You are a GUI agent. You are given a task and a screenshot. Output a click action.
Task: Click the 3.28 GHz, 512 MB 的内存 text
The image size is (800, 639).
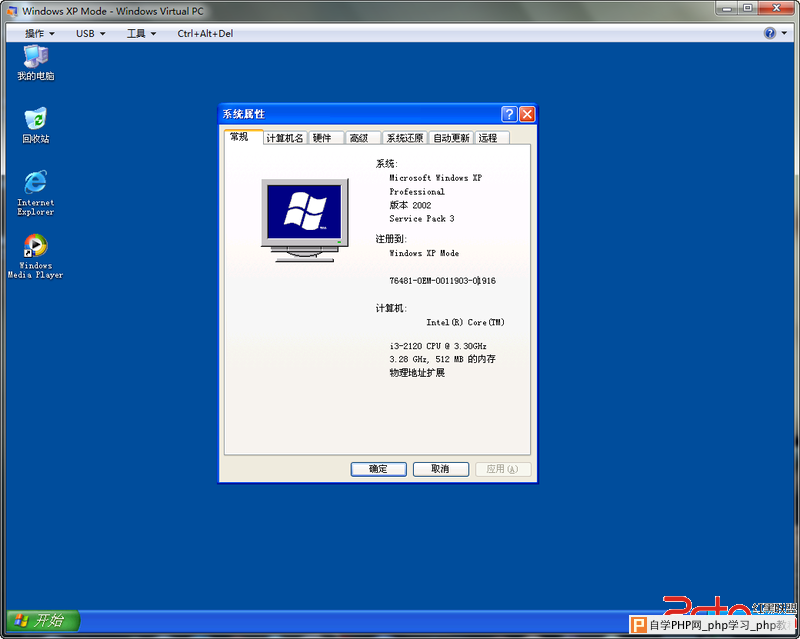442,359
